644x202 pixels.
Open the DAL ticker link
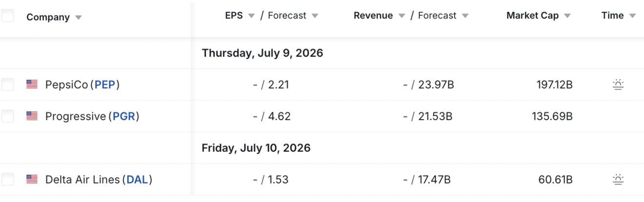pyautogui.click(x=137, y=180)
